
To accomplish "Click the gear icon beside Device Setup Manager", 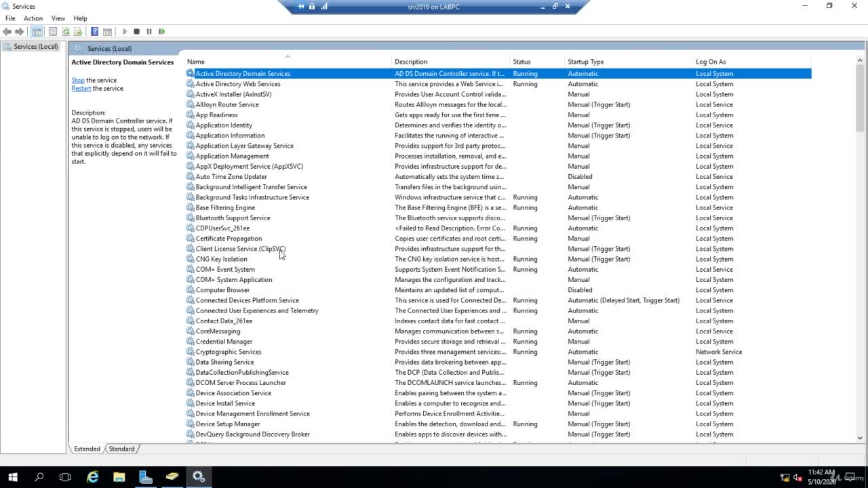I will click(191, 424).
